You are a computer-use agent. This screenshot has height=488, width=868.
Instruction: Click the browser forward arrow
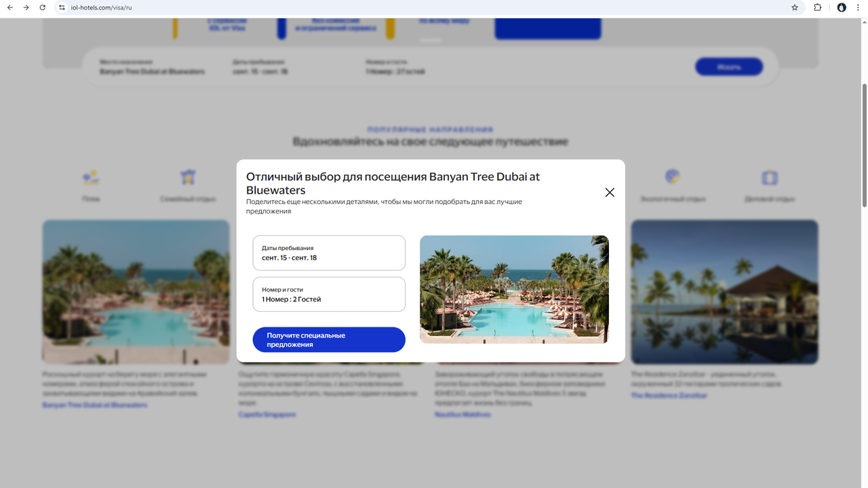(x=26, y=7)
